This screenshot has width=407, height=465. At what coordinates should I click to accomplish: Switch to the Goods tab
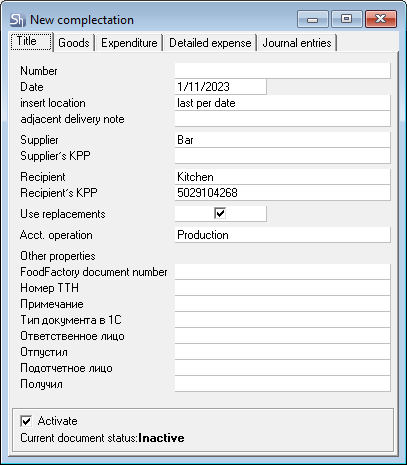click(x=74, y=43)
